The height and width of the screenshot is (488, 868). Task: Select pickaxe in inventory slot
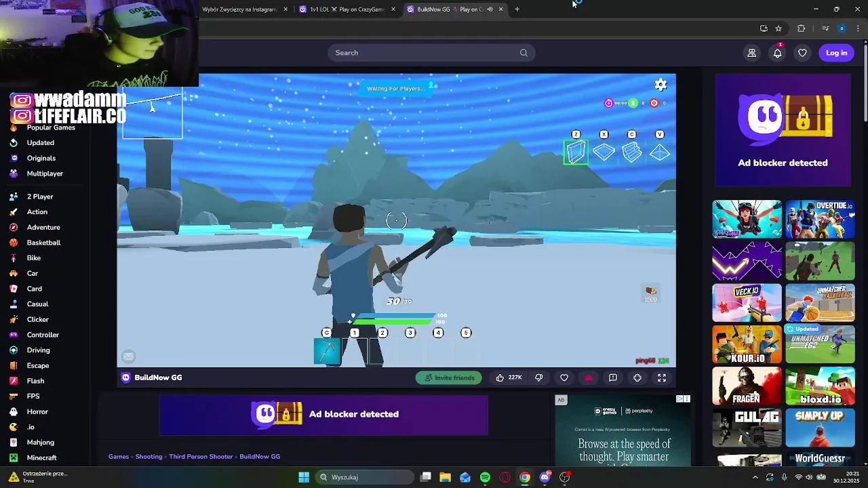(x=327, y=351)
